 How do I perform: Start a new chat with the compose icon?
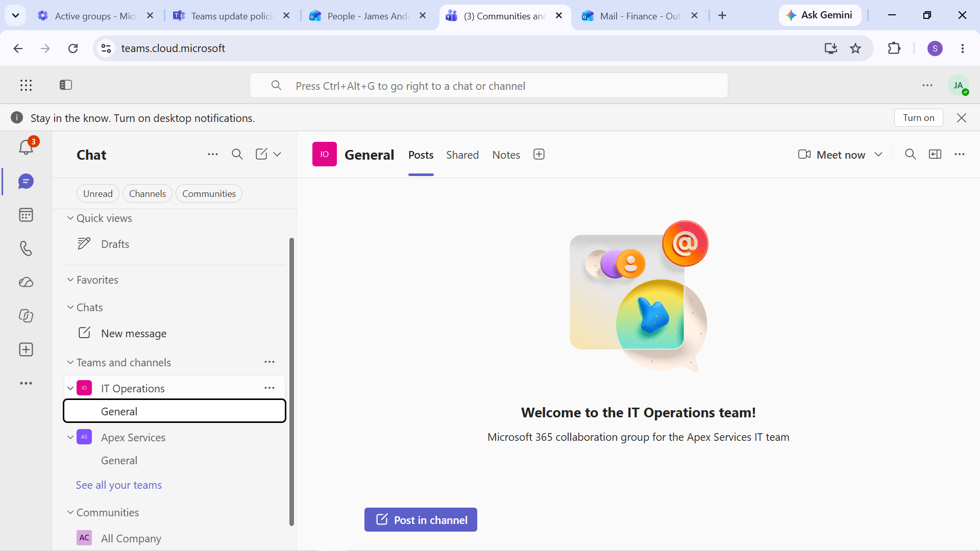click(261, 154)
